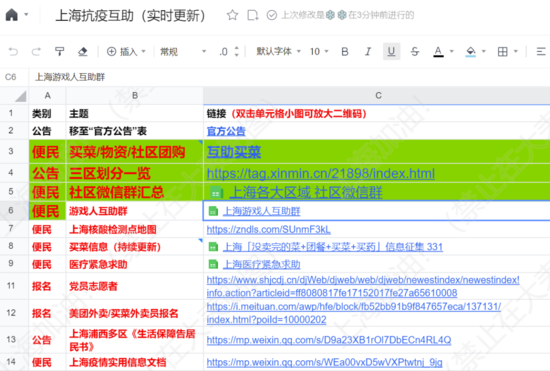Open fill color dropdown arrow

484,52
